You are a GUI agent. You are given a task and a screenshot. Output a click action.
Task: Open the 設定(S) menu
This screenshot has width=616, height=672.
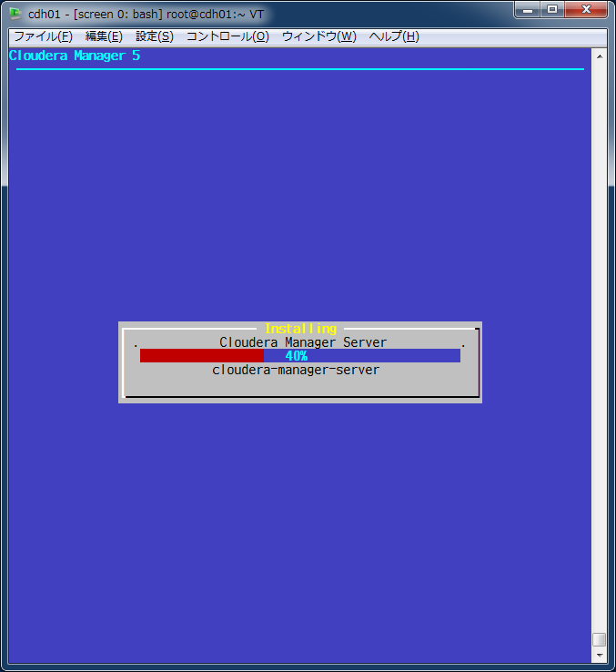point(154,36)
